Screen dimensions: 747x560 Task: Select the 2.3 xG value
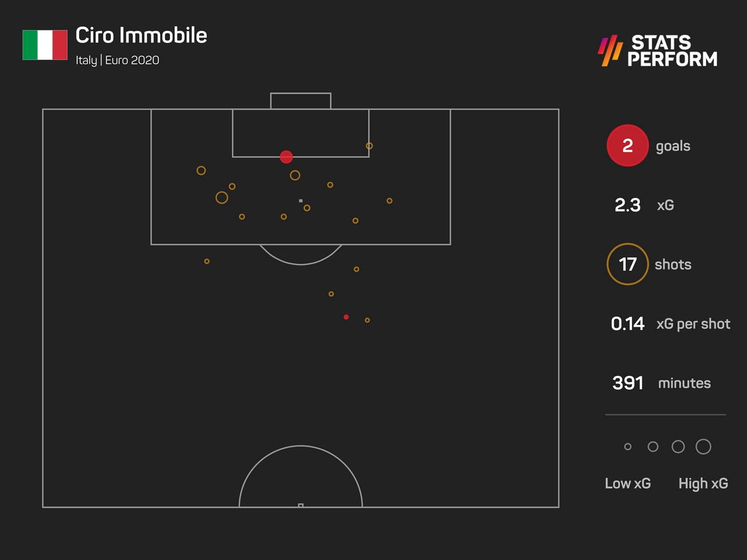pyautogui.click(x=627, y=205)
